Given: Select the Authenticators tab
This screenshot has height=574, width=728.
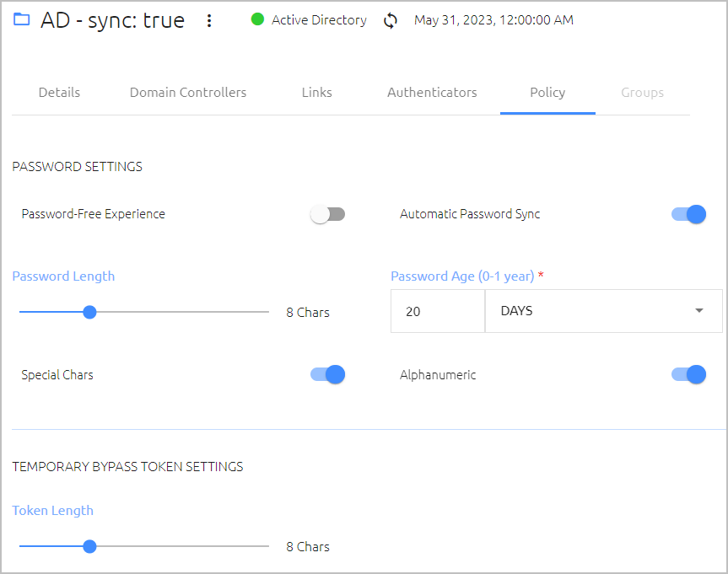Looking at the screenshot, I should click(x=432, y=93).
